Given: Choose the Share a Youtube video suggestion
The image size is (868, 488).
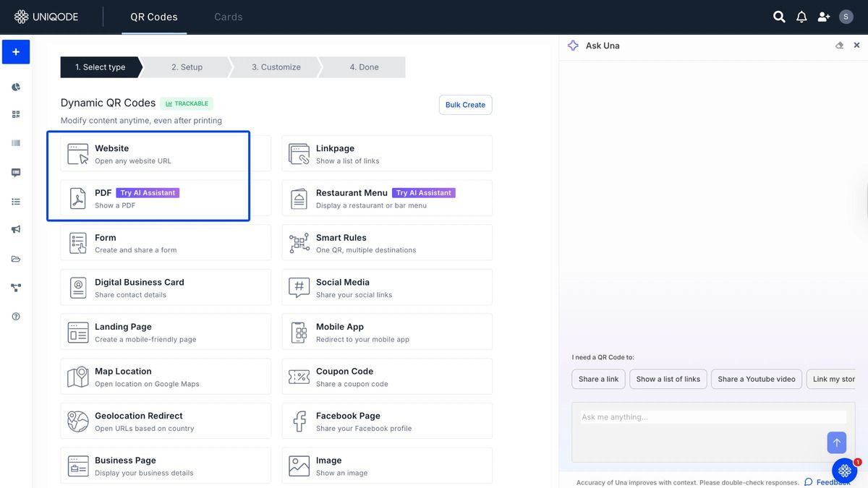Looking at the screenshot, I should tap(757, 379).
